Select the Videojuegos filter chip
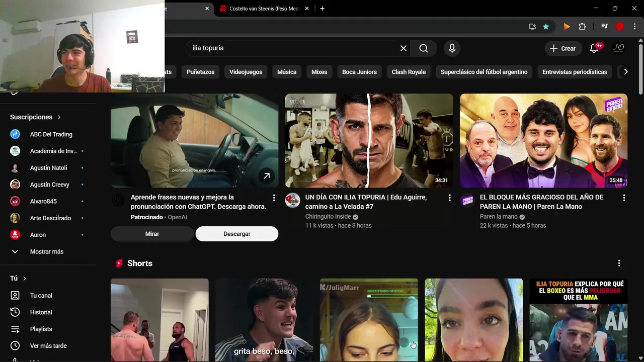Image resolution: width=644 pixels, height=362 pixels. (x=246, y=72)
